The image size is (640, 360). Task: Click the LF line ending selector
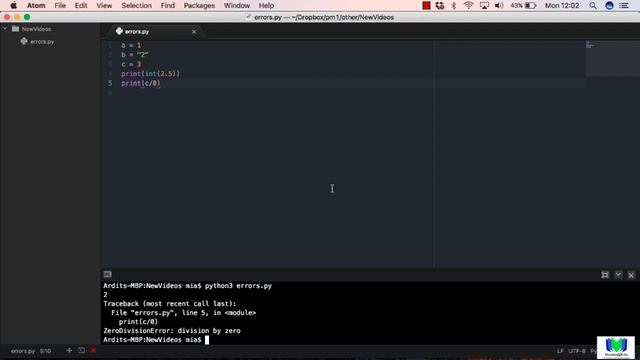click(x=560, y=351)
